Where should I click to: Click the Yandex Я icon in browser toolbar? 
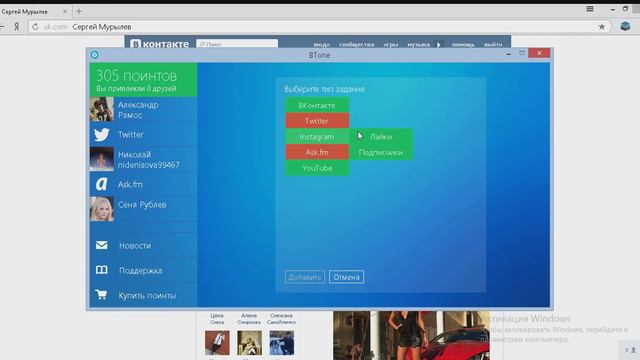click(17, 27)
